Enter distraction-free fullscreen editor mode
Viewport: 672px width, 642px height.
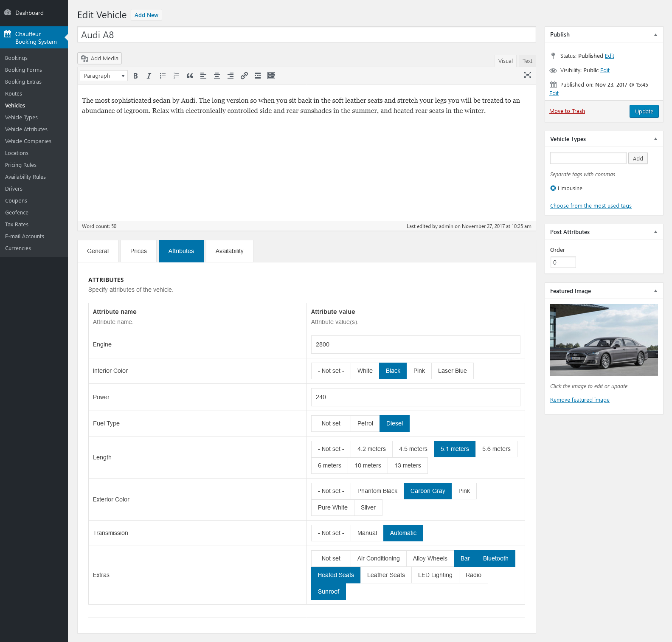[527, 75]
